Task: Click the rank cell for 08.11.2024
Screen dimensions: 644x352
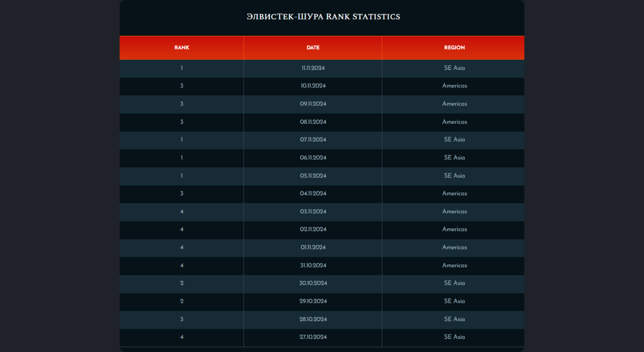Action: coord(182,122)
